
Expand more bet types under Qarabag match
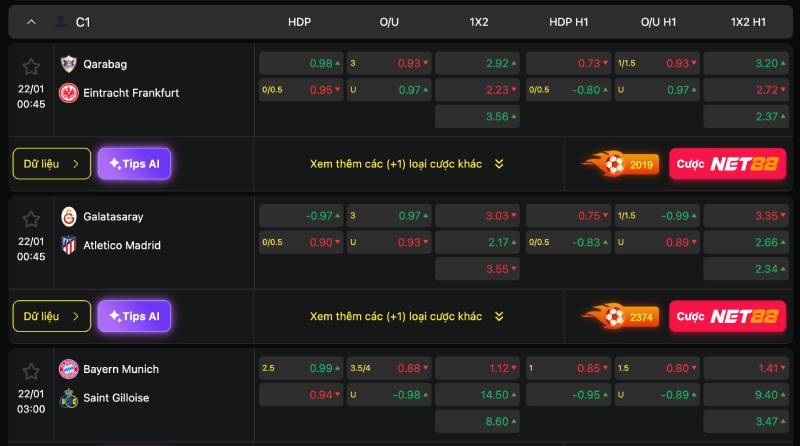407,164
